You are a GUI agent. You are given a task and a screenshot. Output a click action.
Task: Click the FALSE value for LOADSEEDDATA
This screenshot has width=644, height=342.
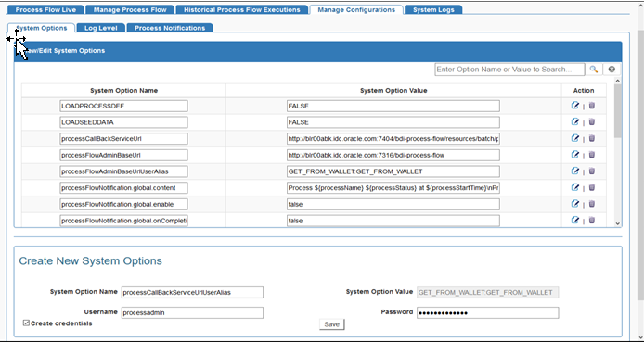393,122
